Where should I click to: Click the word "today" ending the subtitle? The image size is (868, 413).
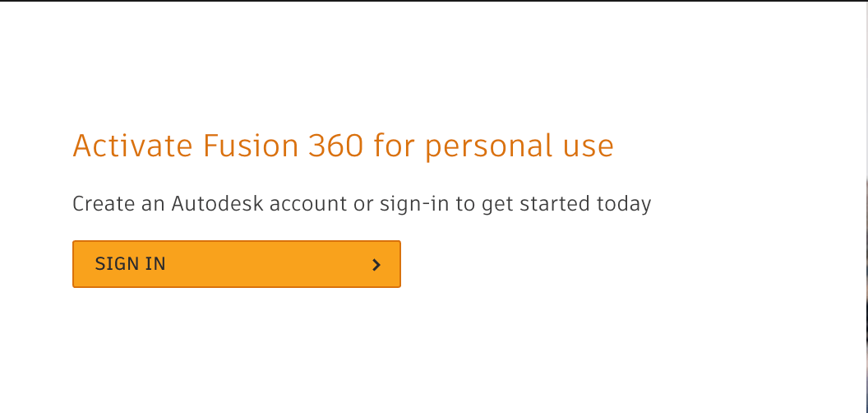(625, 203)
